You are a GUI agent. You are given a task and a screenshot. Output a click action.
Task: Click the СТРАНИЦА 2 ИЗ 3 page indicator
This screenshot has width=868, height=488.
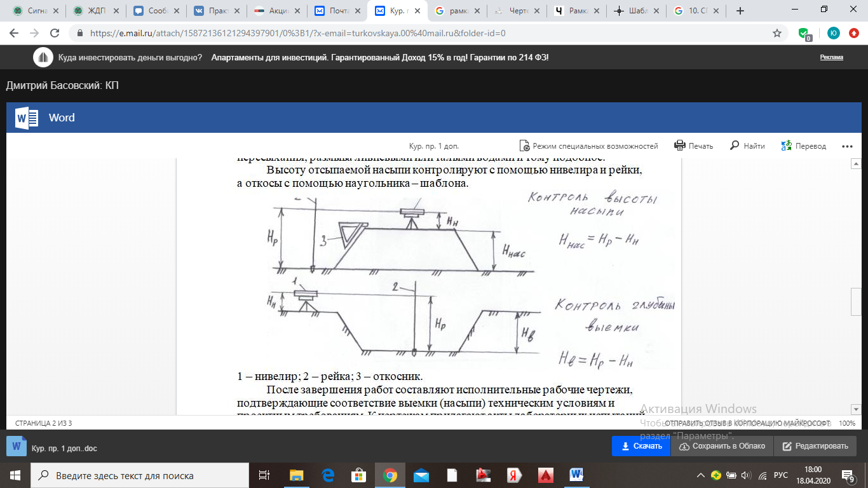point(44,423)
